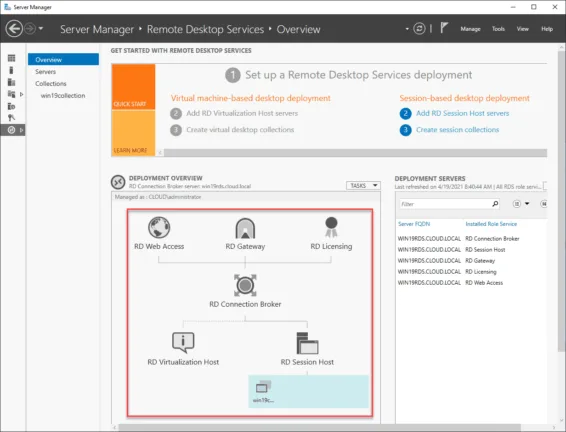Open dropdown arrow beside list options
The image size is (566, 432).
click(527, 204)
